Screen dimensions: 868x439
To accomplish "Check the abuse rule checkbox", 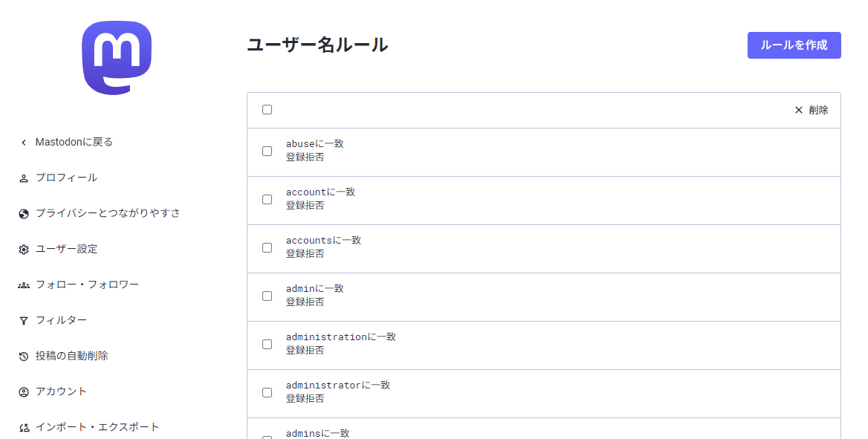I will coord(268,151).
